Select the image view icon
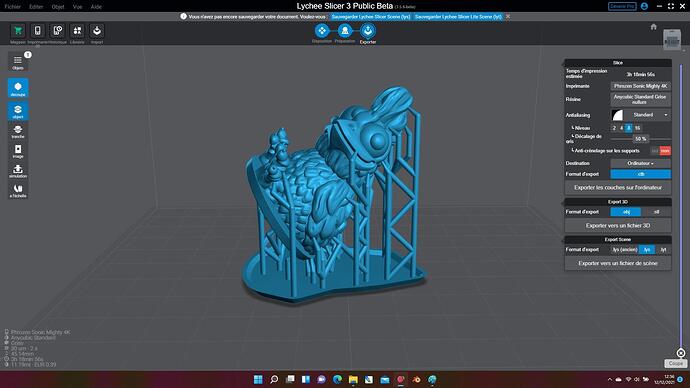The width and height of the screenshot is (690, 388). point(18,150)
